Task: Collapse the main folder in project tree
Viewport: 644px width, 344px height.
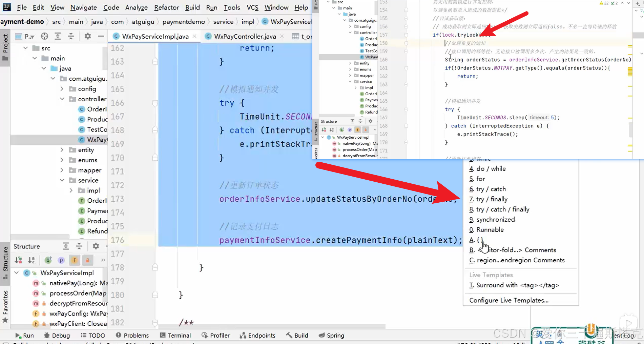Action: [x=35, y=58]
